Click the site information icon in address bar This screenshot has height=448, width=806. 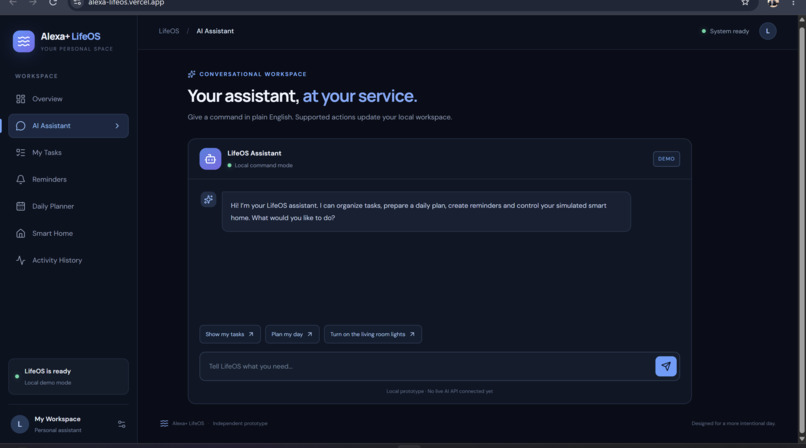tap(77, 3)
